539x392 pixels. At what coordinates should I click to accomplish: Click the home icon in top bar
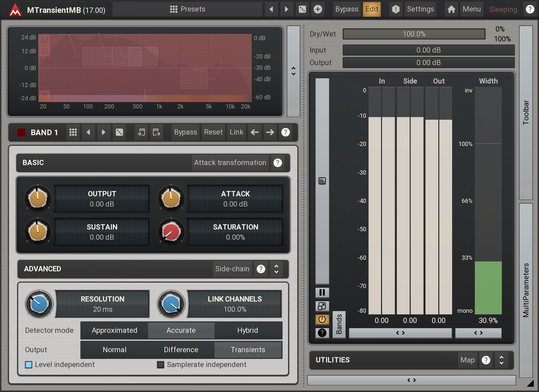tap(451, 9)
